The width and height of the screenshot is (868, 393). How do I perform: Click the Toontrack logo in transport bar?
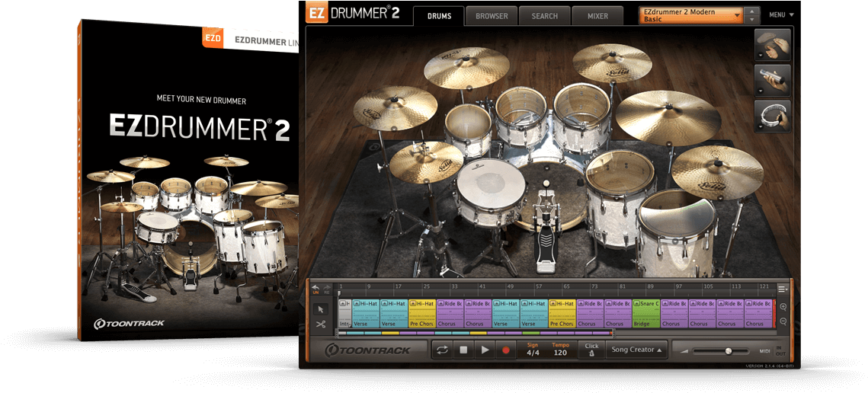[367, 350]
